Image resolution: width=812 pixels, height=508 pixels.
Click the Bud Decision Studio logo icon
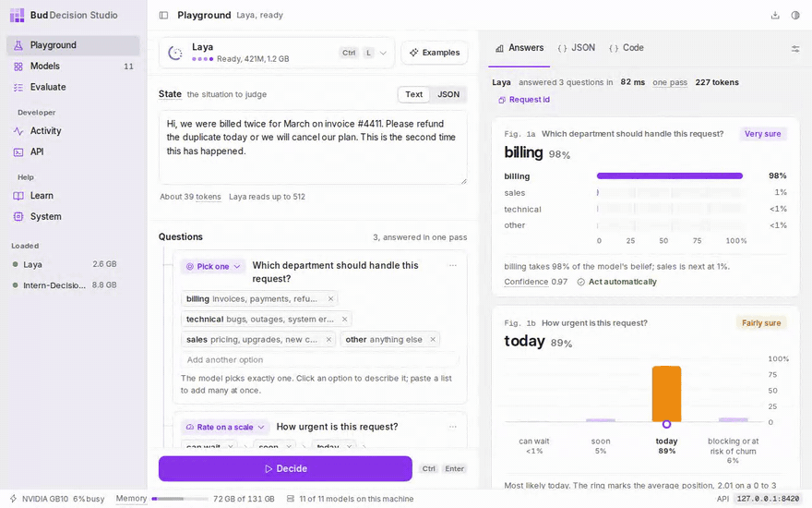coord(18,15)
